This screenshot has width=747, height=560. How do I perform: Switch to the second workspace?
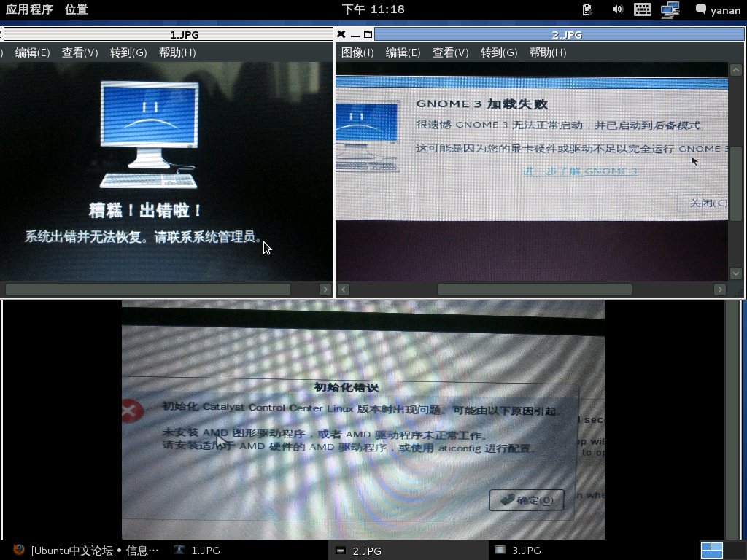[734, 551]
